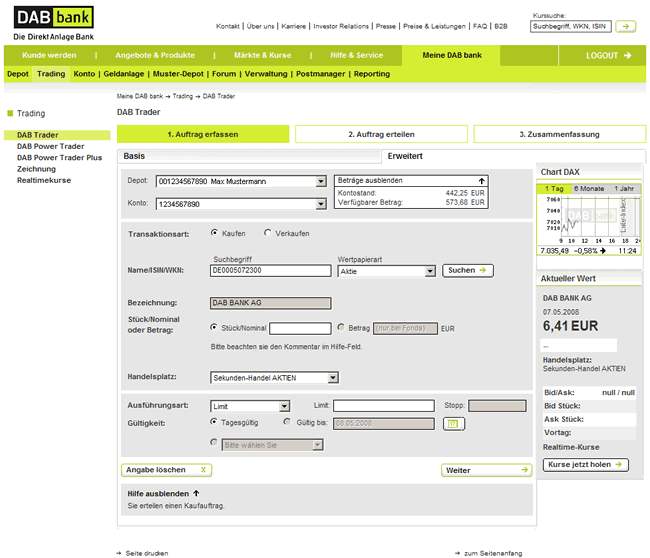Click the Beträge ausblenden up arrow

pos(481,181)
